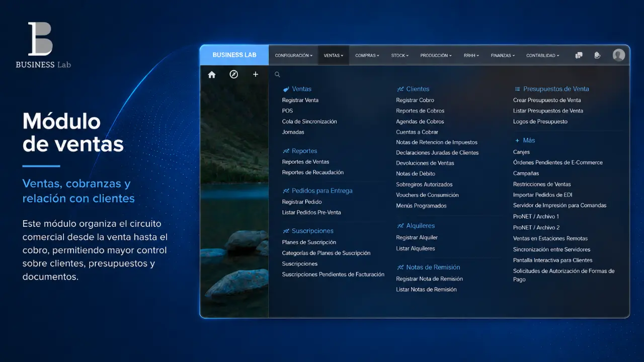
Task: Click the BUSINESS LAB brand tab
Action: [234, 55]
